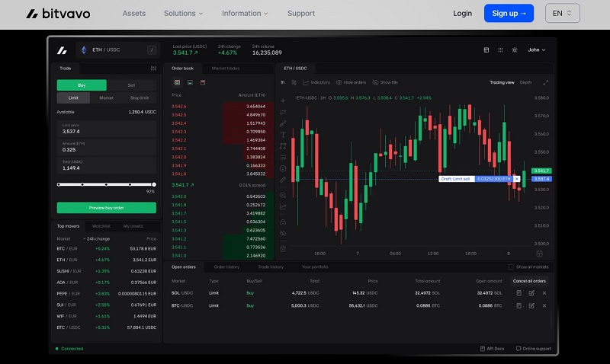The width and height of the screenshot is (610, 364).
Task: Expand the Solutions dropdown menu
Action: [x=183, y=13]
